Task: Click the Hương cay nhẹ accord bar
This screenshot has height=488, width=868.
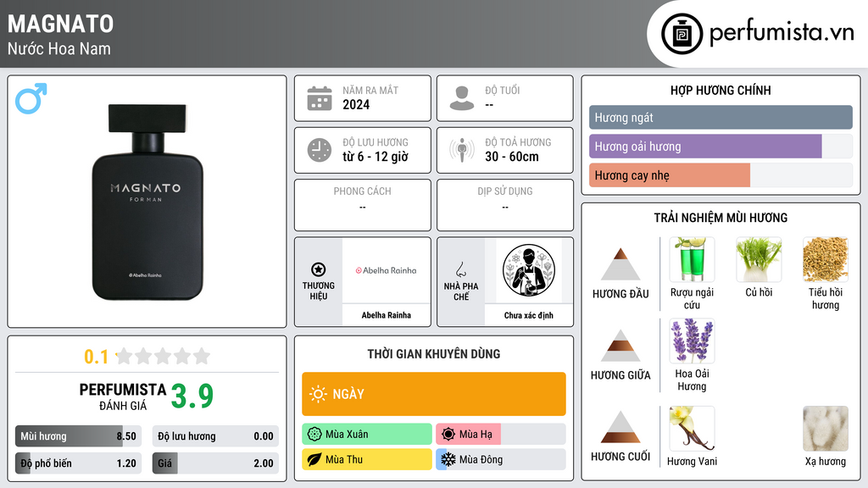Action: pyautogui.click(x=721, y=175)
